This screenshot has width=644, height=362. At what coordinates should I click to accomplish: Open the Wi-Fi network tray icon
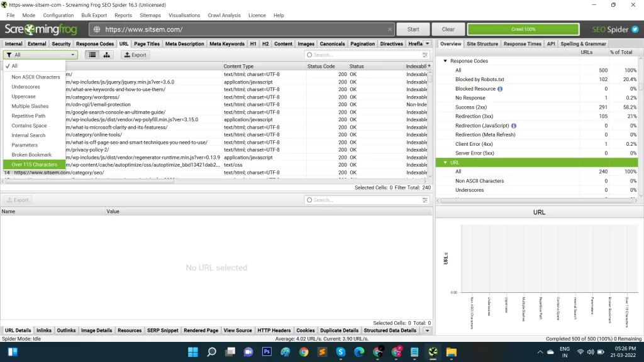tap(580, 352)
